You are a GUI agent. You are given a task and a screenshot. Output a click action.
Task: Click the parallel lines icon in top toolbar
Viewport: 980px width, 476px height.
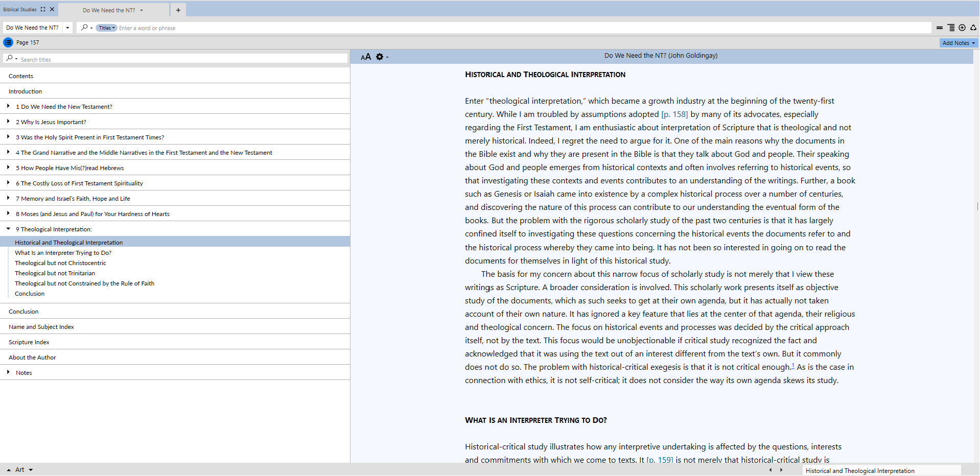click(x=939, y=28)
